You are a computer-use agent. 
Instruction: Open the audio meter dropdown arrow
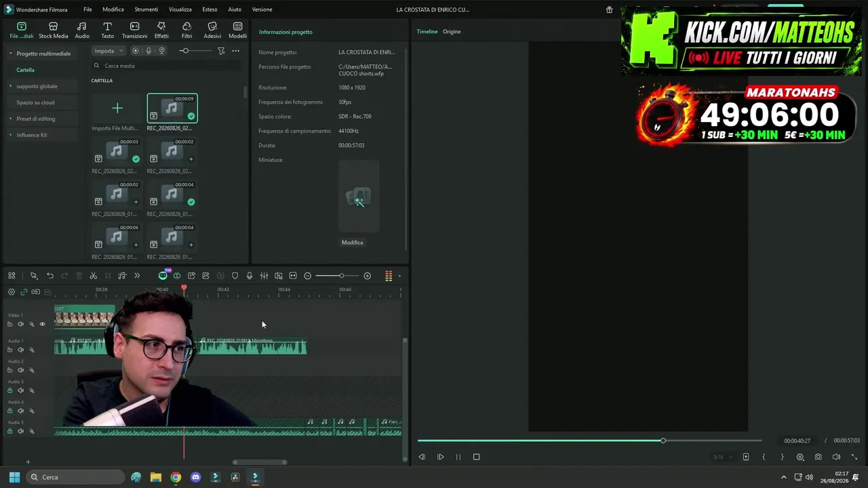399,276
